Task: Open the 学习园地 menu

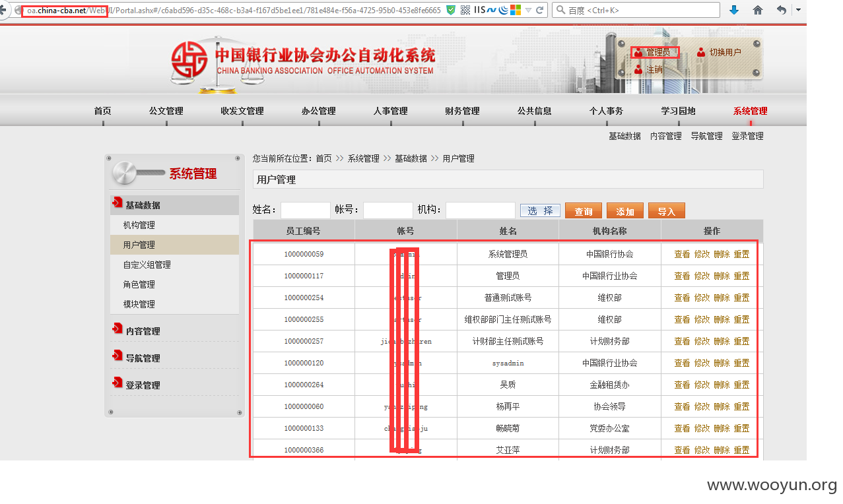Action: pos(678,111)
